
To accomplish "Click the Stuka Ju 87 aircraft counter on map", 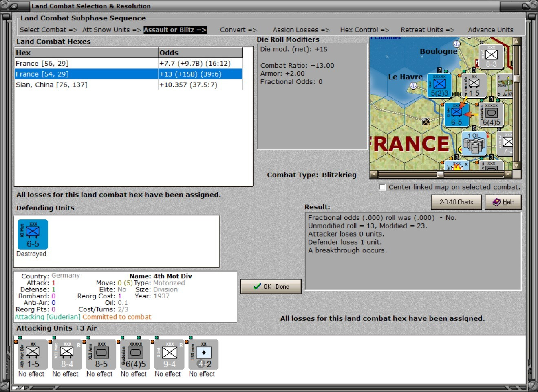I will 505,85.
